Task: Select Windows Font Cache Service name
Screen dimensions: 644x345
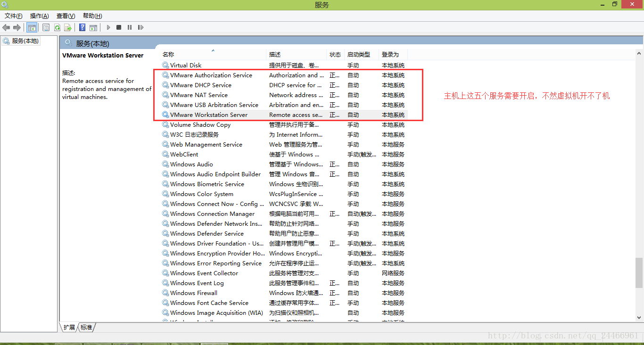Action: click(209, 303)
